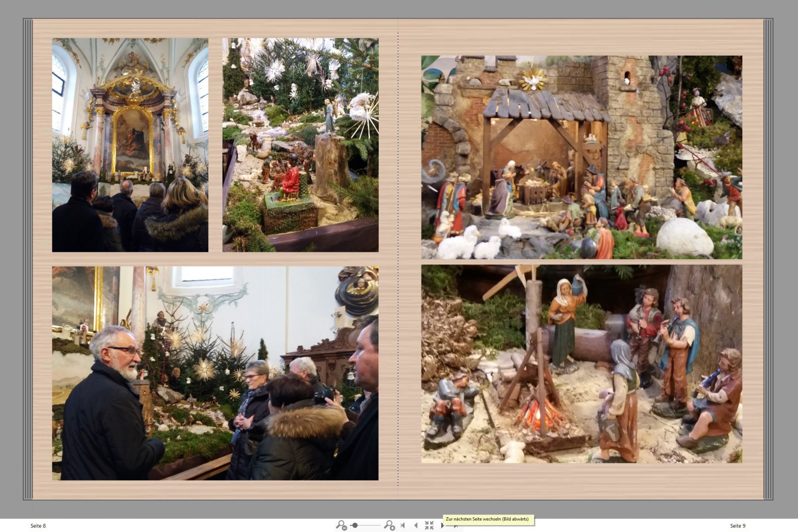Select the baroque altar photo on page 8
Image resolution: width=798 pixels, height=532 pixels.
[130, 145]
